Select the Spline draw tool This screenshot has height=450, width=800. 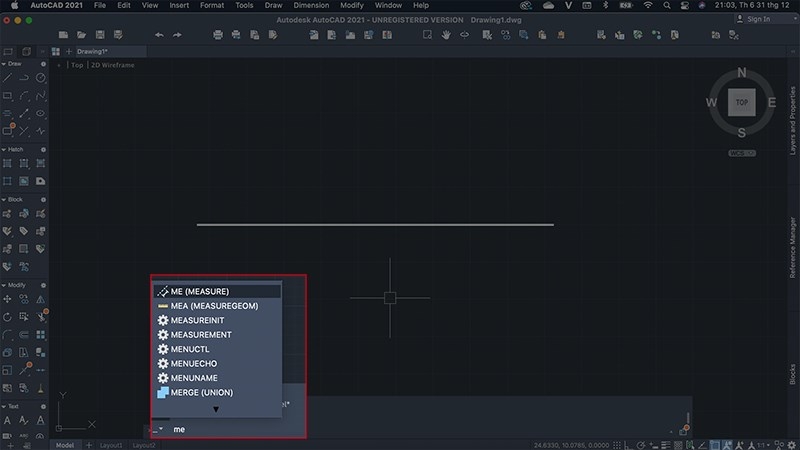(41, 95)
